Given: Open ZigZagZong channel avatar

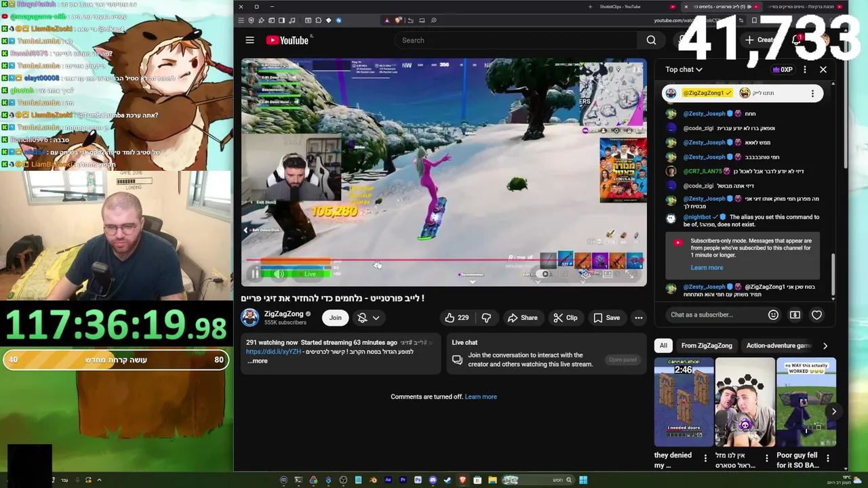Looking at the screenshot, I should (250, 317).
